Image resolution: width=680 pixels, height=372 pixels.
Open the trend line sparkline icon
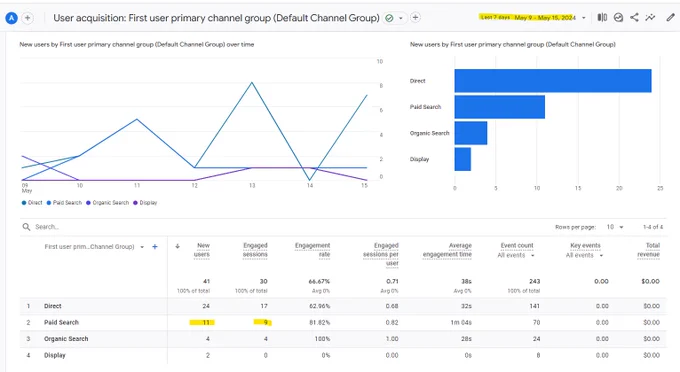pyautogui.click(x=650, y=17)
